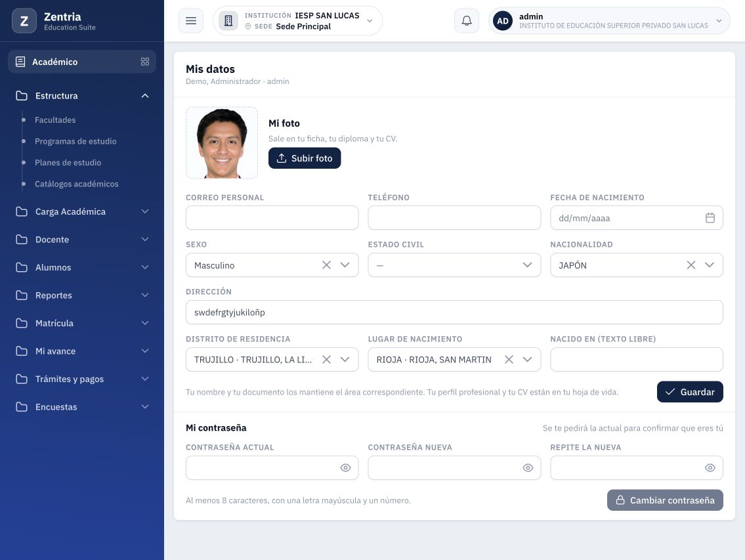The width and height of the screenshot is (745, 560).
Task: Save the profile with Guardar
Action: [x=690, y=392]
